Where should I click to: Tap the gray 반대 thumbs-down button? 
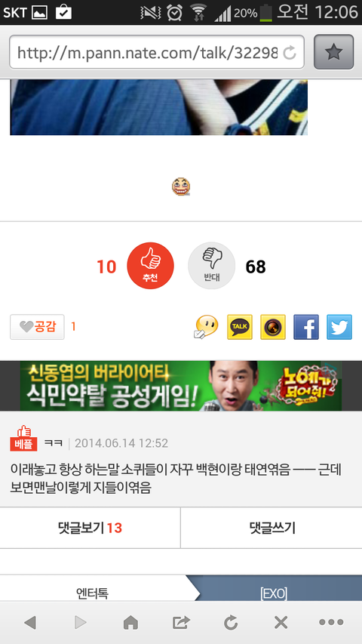coord(211,266)
